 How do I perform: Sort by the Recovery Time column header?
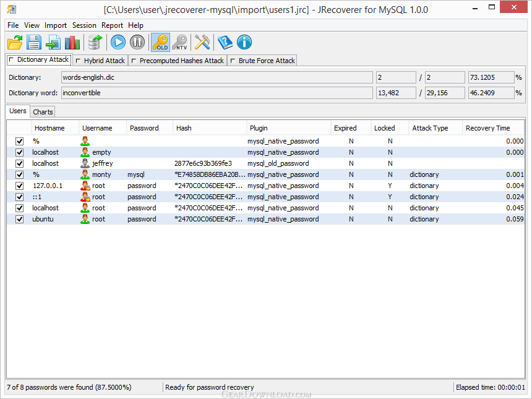pyautogui.click(x=493, y=128)
